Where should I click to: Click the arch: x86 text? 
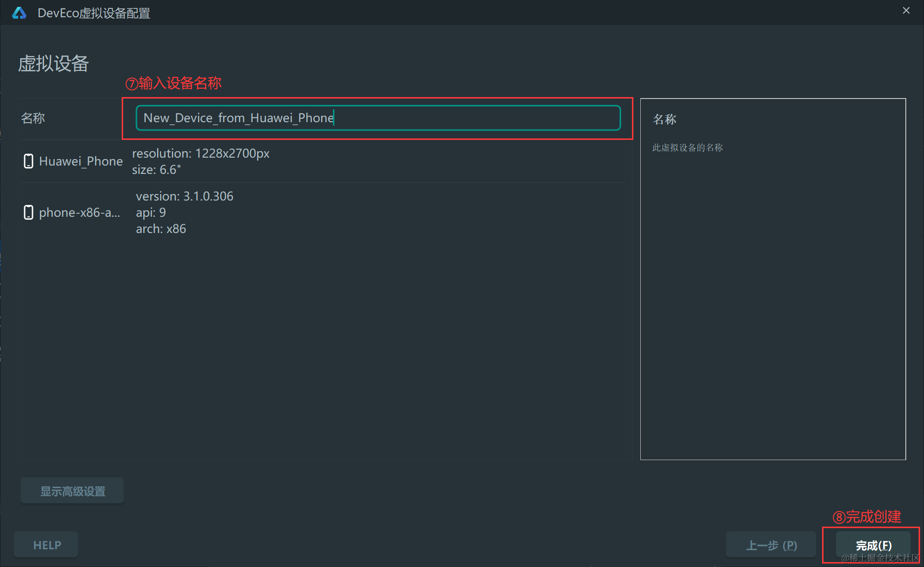[161, 229]
